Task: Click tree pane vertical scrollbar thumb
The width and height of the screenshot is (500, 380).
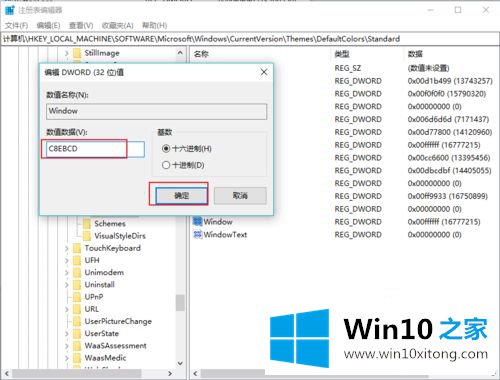Action: tap(180, 303)
